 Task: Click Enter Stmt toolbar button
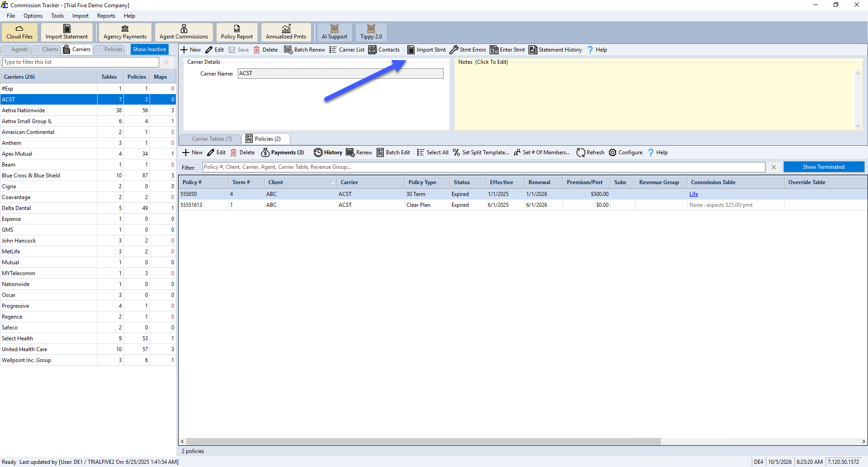[508, 50]
